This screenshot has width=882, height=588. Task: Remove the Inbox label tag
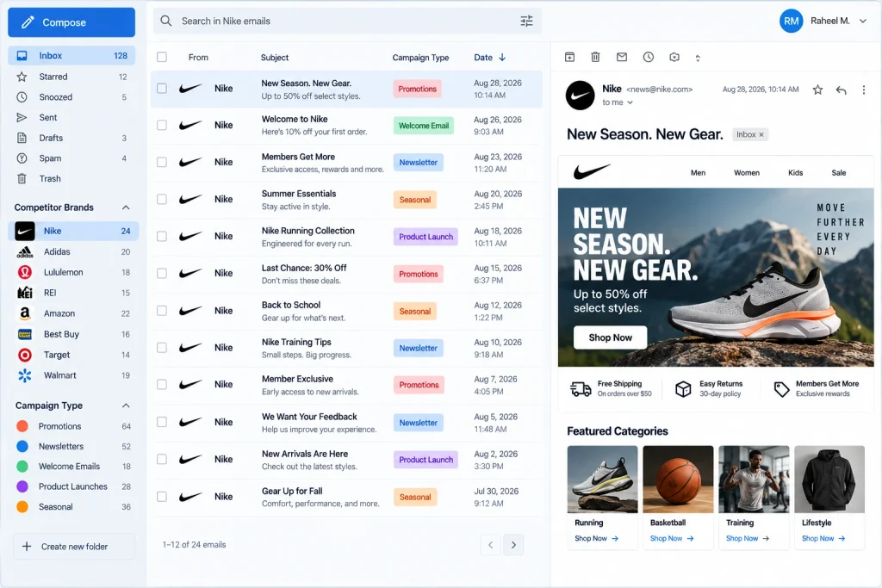point(761,135)
